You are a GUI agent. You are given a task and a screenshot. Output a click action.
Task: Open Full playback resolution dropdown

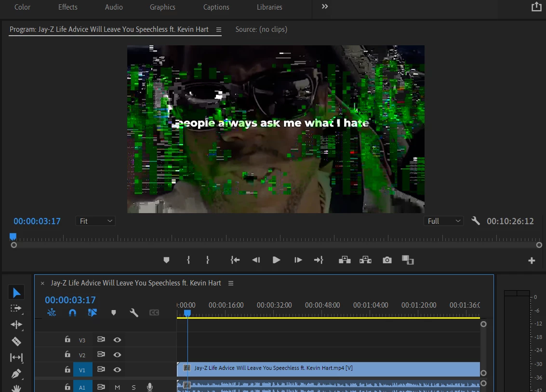443,221
